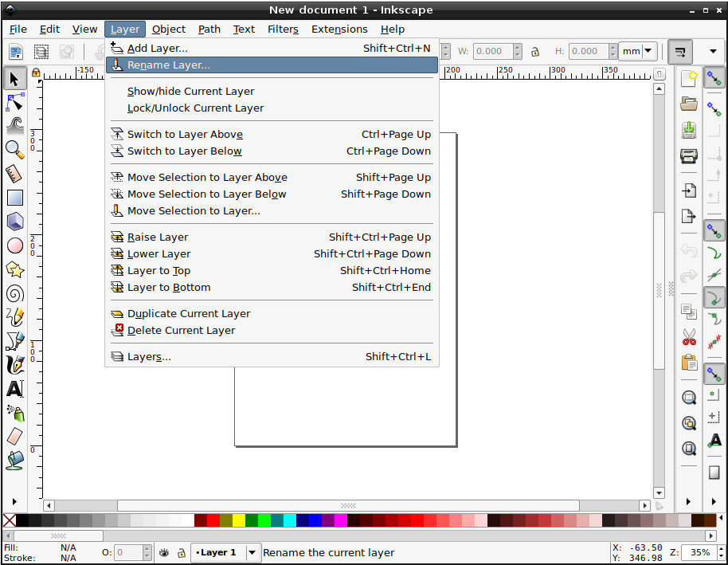This screenshot has height=565, width=728.
Task: Click Switch to Layer Above
Action: pyautogui.click(x=272, y=135)
